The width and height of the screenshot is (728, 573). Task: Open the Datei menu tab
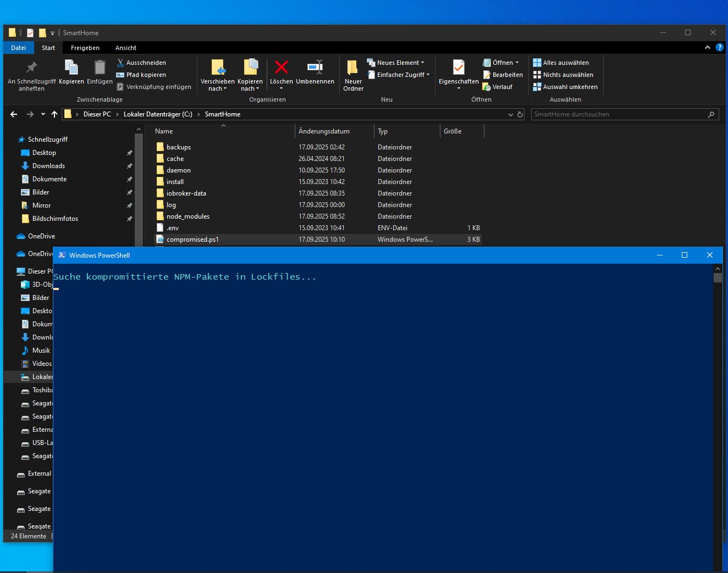[19, 48]
